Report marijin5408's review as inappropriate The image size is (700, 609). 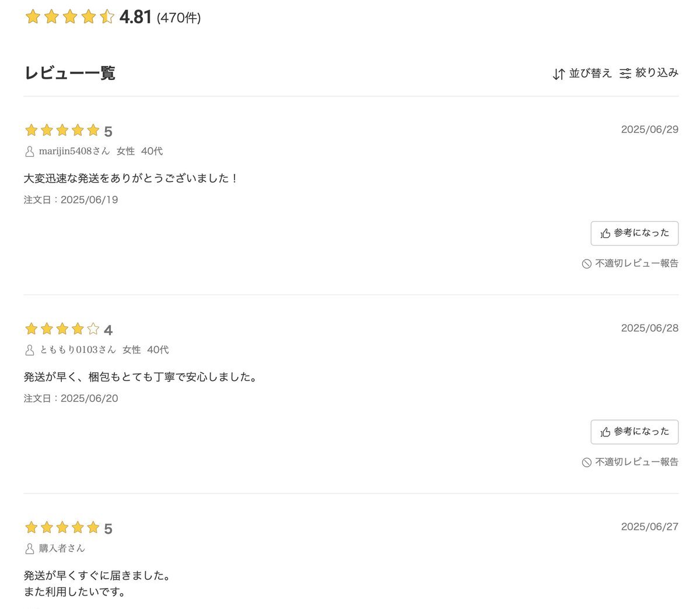(630, 264)
